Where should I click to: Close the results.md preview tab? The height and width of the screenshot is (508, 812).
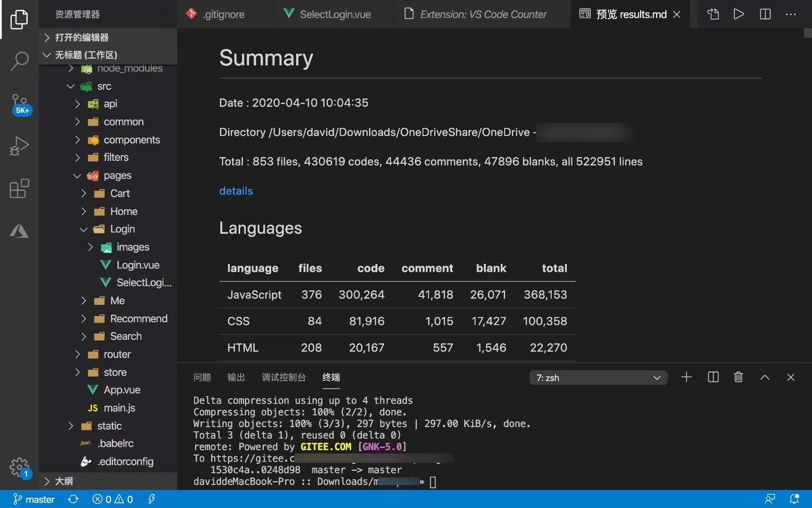(x=677, y=15)
